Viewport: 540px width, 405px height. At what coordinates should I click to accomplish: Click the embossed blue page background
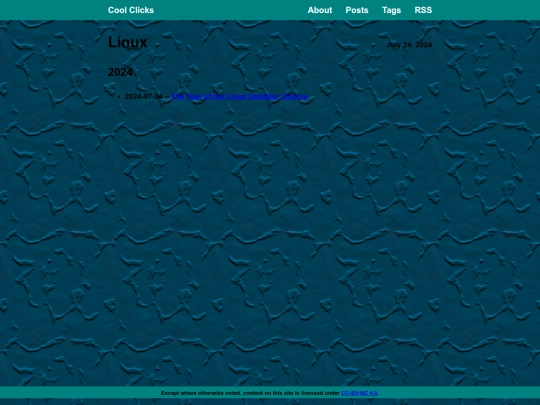point(270,224)
